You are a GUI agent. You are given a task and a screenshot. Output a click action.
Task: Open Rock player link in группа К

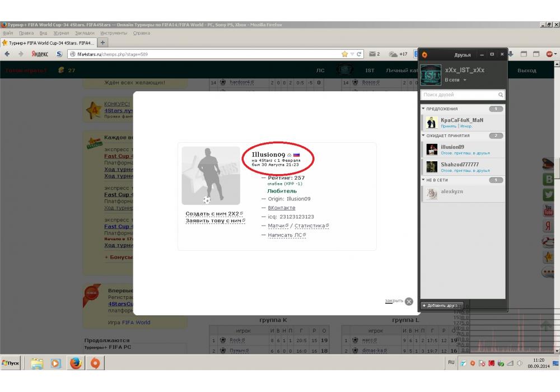(237, 340)
